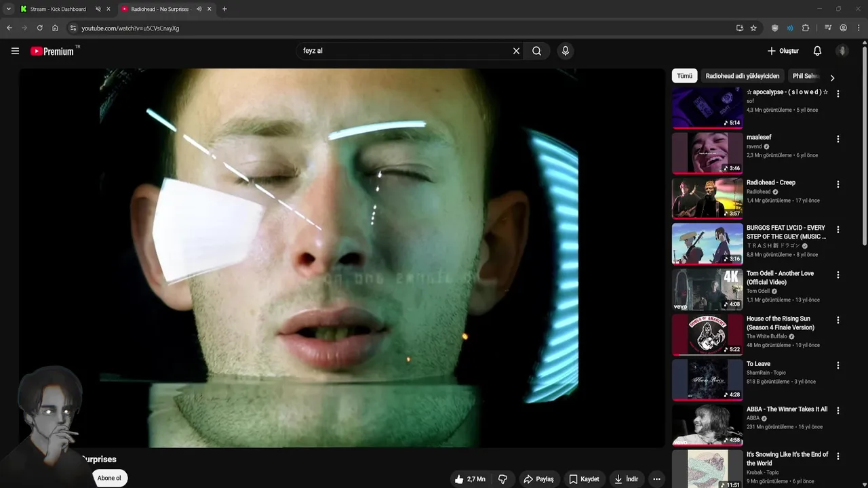Open more actions ellipsis below video
This screenshot has height=488, width=868.
[656, 479]
